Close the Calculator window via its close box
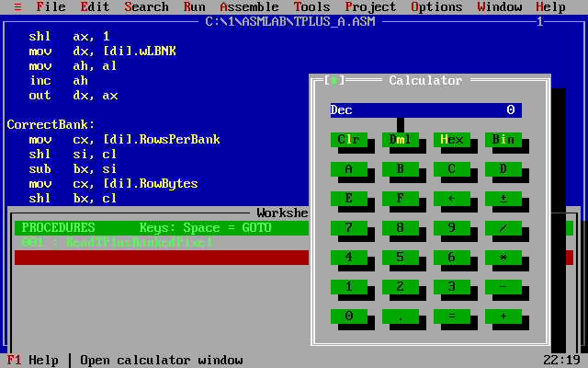The image size is (588, 368). click(x=334, y=80)
